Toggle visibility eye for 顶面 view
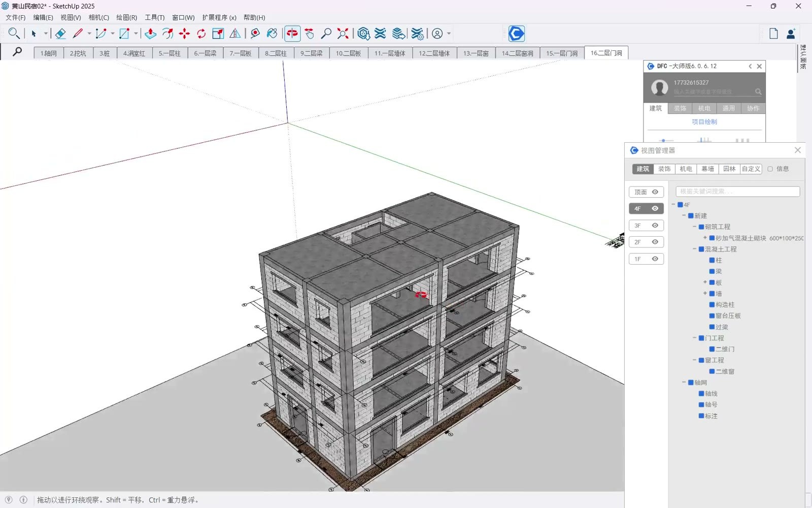This screenshot has width=812, height=508. tap(655, 192)
